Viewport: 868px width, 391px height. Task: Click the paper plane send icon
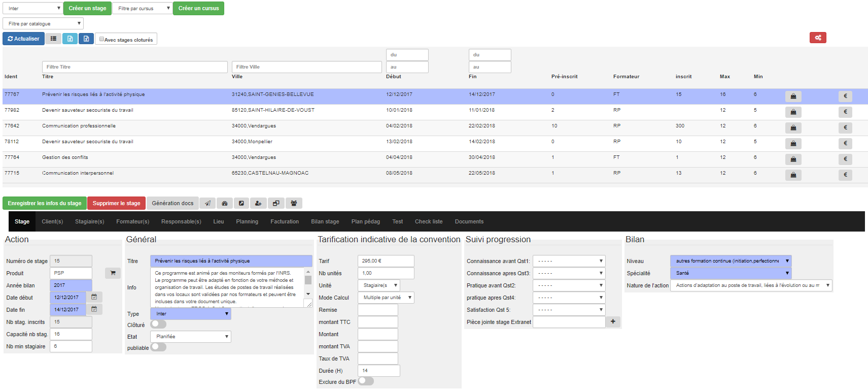tap(207, 203)
